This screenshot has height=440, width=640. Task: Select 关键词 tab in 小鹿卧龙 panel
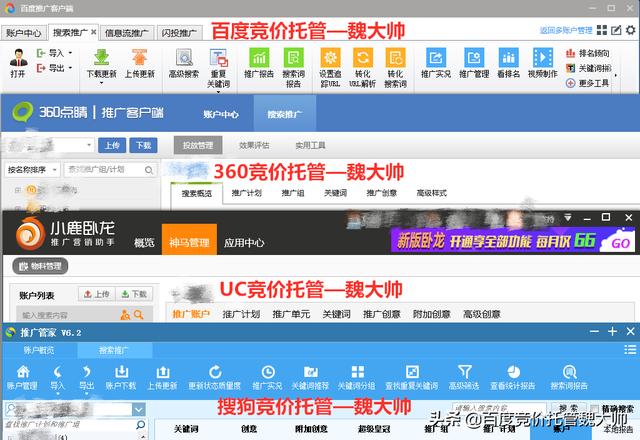tap(336, 314)
